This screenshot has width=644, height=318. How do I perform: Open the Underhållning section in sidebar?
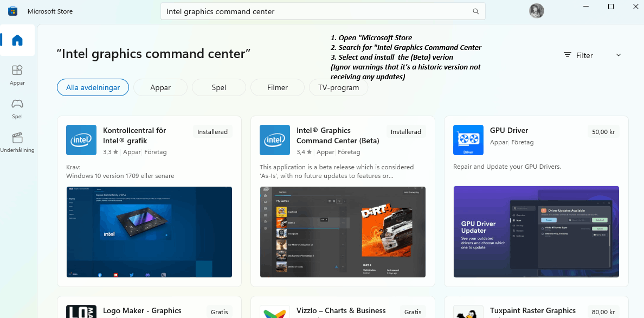17,142
